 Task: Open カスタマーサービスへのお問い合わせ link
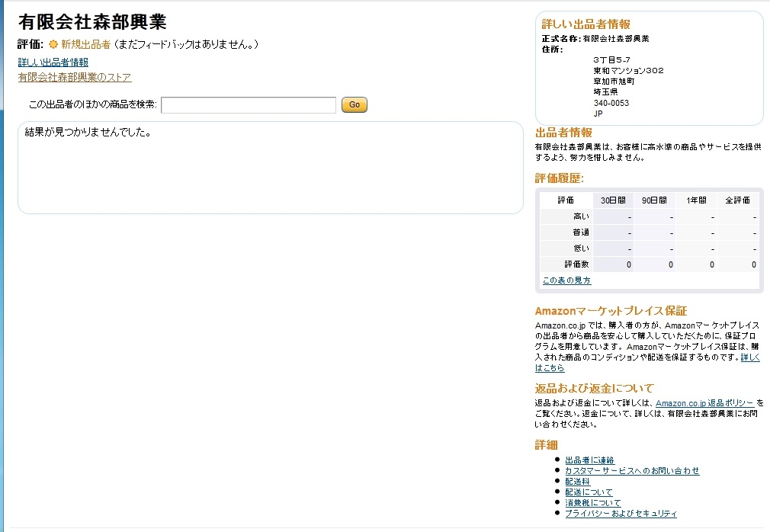[632, 471]
